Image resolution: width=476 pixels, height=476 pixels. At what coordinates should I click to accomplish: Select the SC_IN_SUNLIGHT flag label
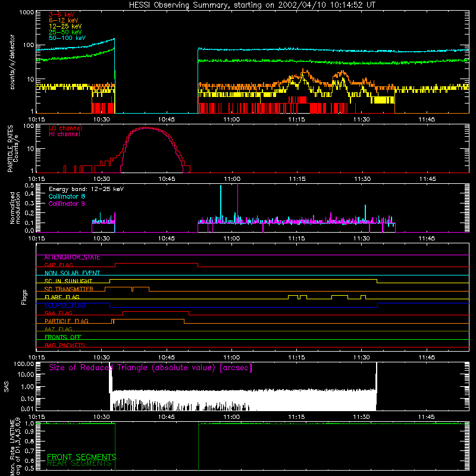pos(68,281)
